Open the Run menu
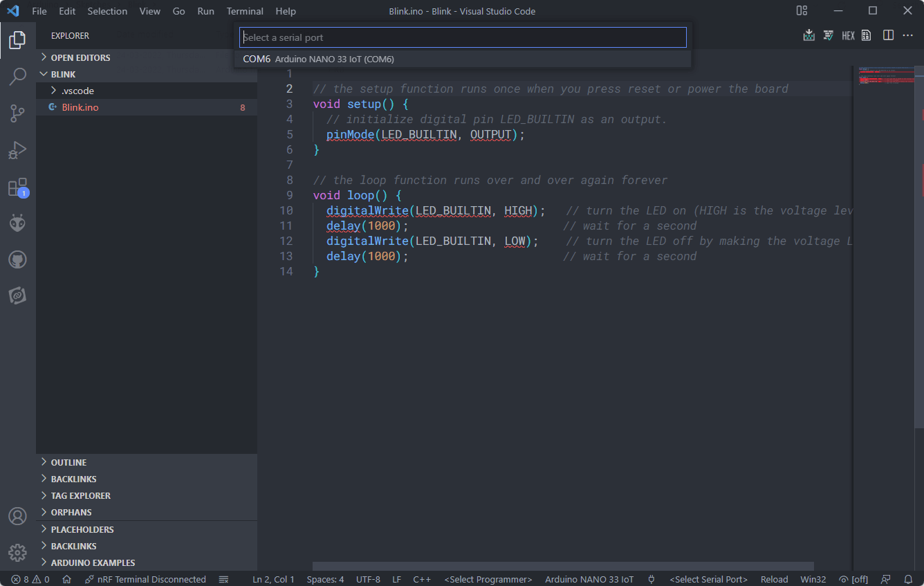924x586 pixels. coord(205,11)
